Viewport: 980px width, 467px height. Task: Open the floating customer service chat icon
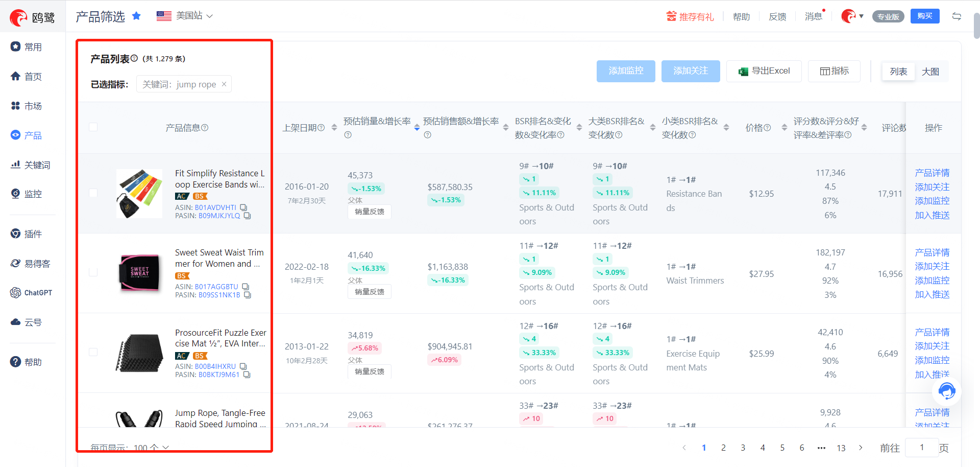pos(947,391)
